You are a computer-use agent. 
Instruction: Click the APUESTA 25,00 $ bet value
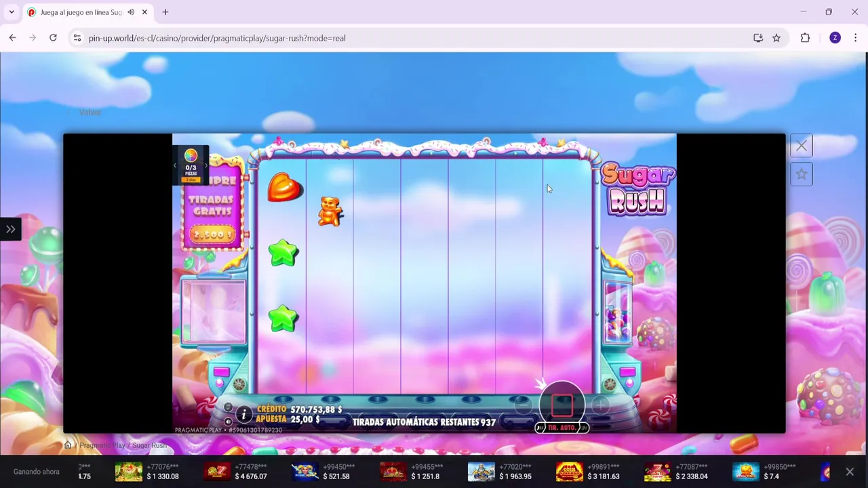click(288, 420)
